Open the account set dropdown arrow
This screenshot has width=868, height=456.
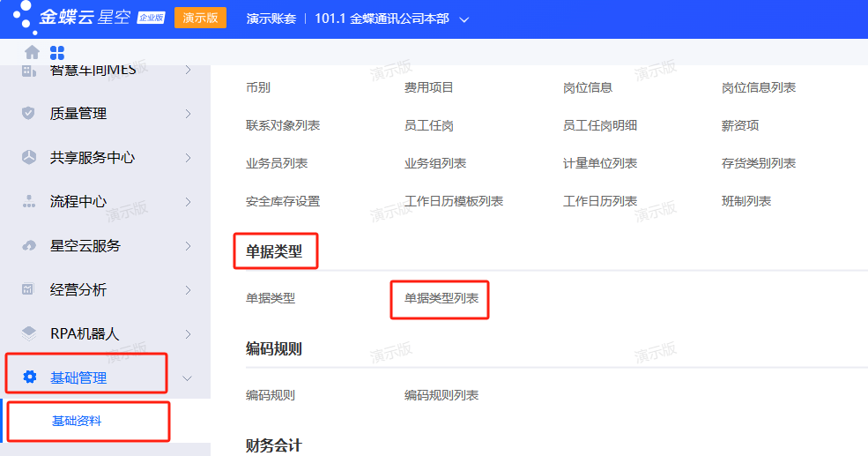464,19
